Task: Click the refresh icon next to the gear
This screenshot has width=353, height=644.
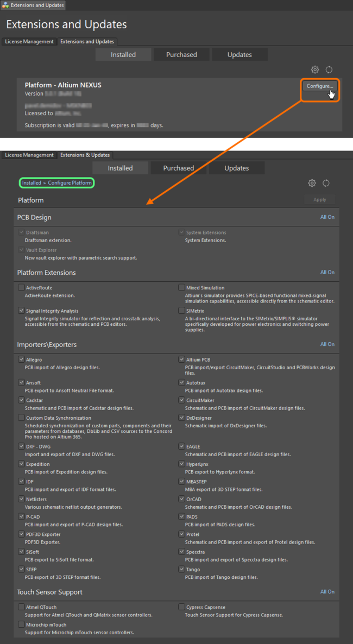Action: point(329,70)
